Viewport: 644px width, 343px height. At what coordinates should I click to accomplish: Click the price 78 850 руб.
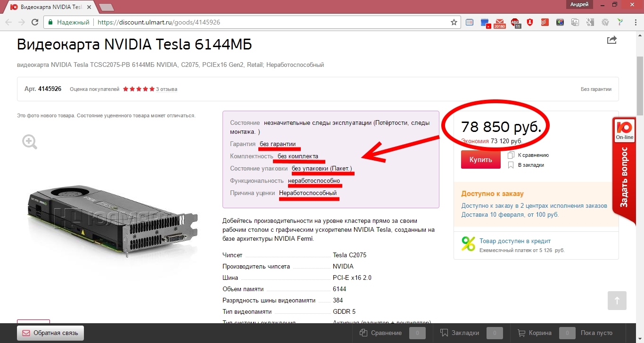pyautogui.click(x=501, y=127)
